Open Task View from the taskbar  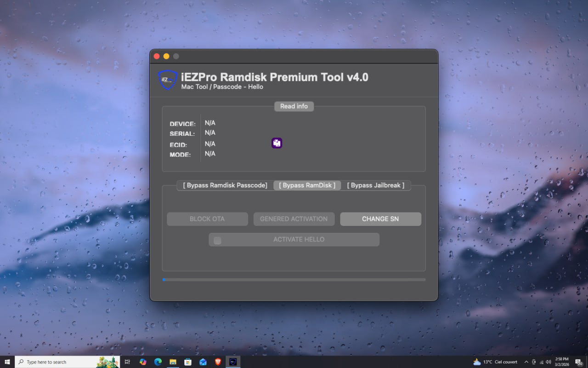click(127, 362)
